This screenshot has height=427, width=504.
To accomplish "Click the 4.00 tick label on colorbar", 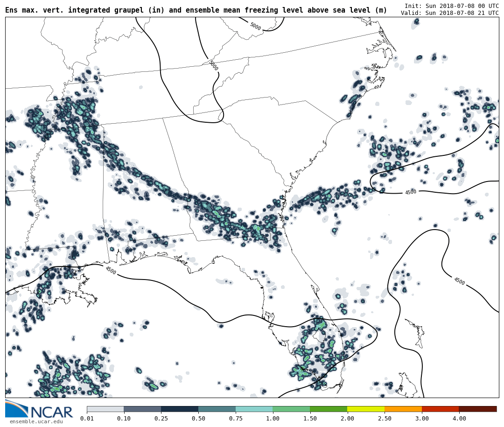I will pos(459,419).
